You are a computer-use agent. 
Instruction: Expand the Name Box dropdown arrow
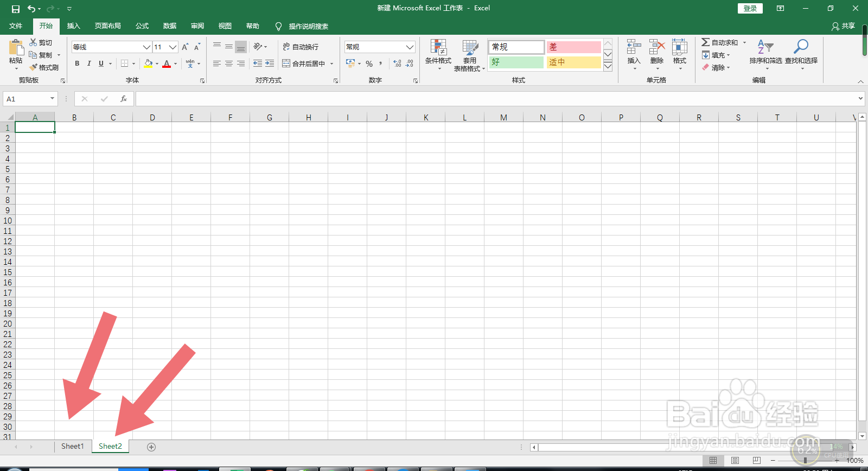[x=52, y=99]
